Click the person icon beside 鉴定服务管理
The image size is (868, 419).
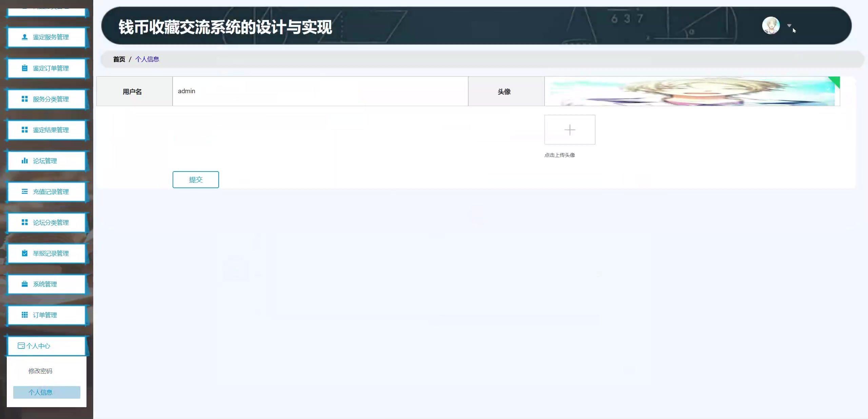coord(24,37)
